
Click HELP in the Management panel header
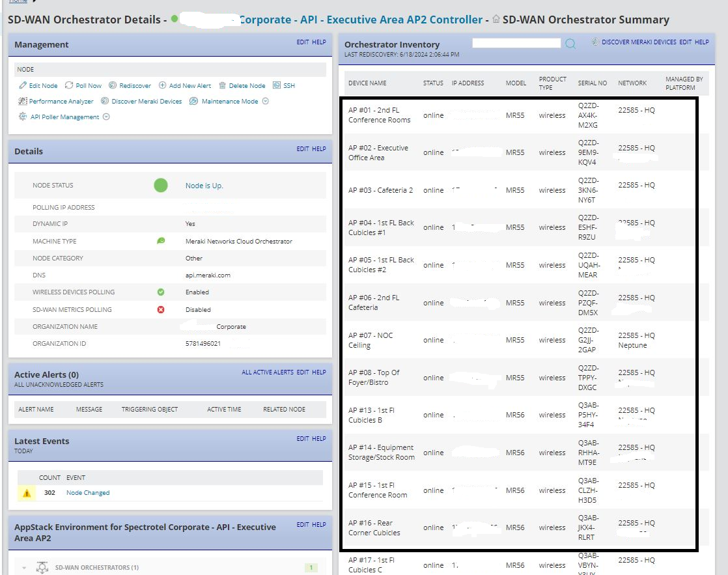coord(319,42)
